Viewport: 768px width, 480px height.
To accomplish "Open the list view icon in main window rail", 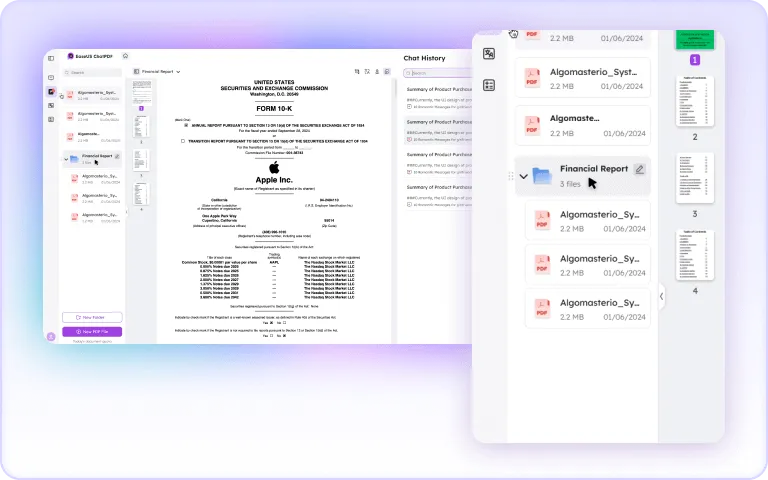I will [51, 119].
